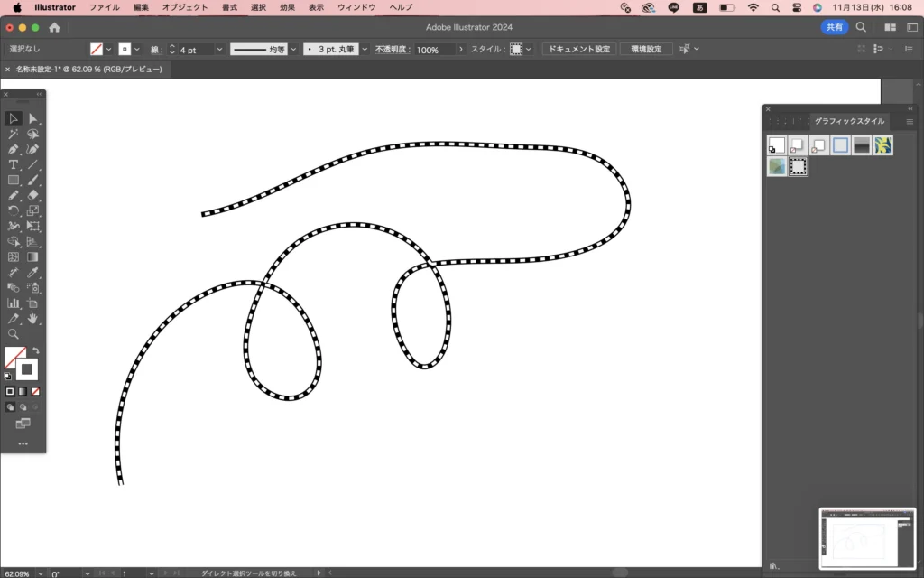Image resolution: width=924 pixels, height=578 pixels.
Task: Select the Pen tool
Action: coord(14,149)
